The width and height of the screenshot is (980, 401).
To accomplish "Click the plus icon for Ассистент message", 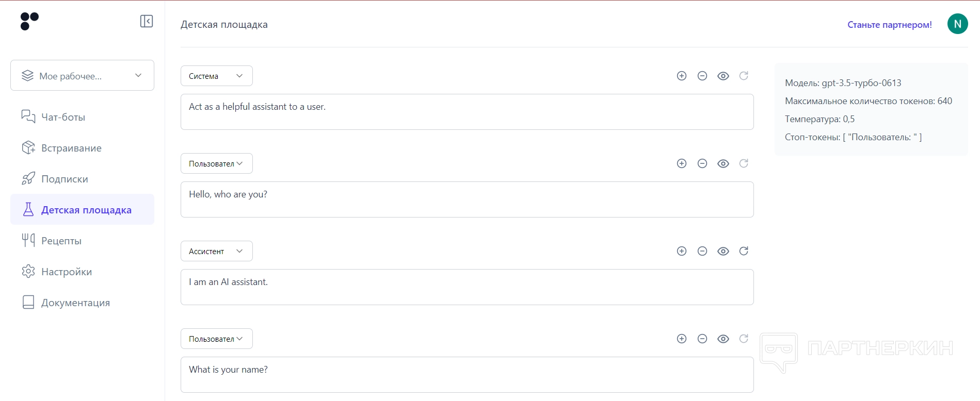I will (x=682, y=251).
